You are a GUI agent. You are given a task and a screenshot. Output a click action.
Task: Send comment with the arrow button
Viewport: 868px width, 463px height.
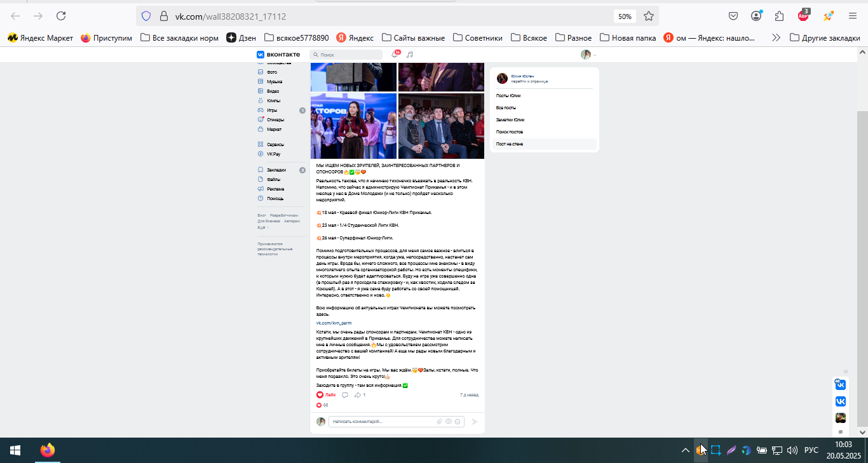pos(474,422)
